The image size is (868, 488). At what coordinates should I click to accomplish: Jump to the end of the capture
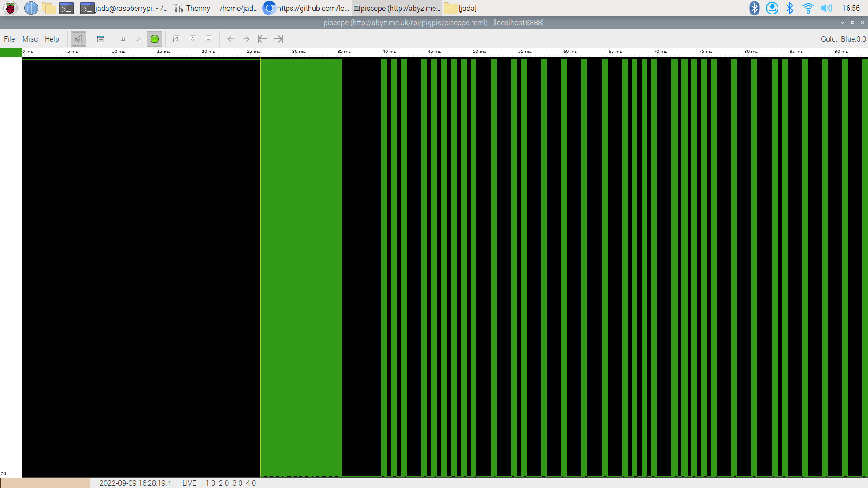(278, 39)
